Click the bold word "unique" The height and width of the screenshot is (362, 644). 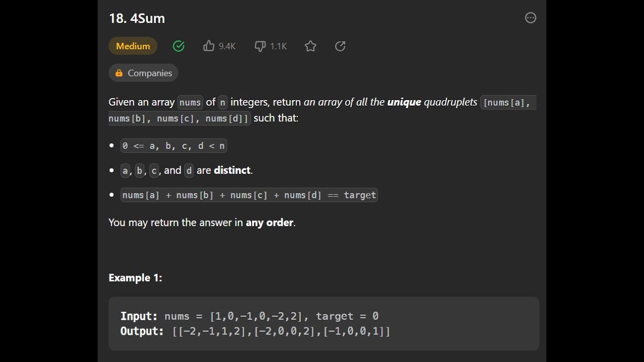point(404,102)
